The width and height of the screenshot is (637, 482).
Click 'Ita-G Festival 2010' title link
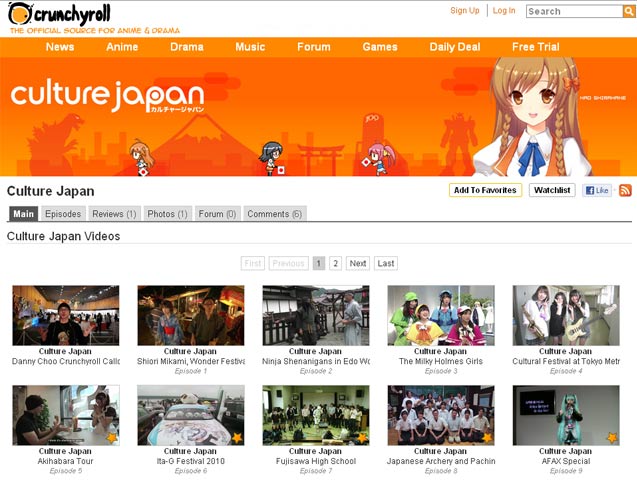point(191,461)
